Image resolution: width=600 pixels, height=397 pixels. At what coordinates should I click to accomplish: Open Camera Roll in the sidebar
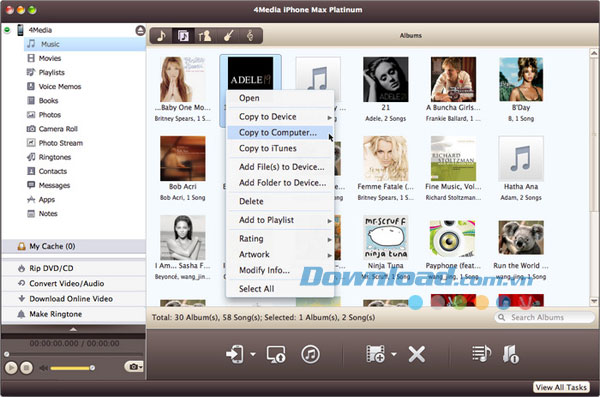coord(58,129)
